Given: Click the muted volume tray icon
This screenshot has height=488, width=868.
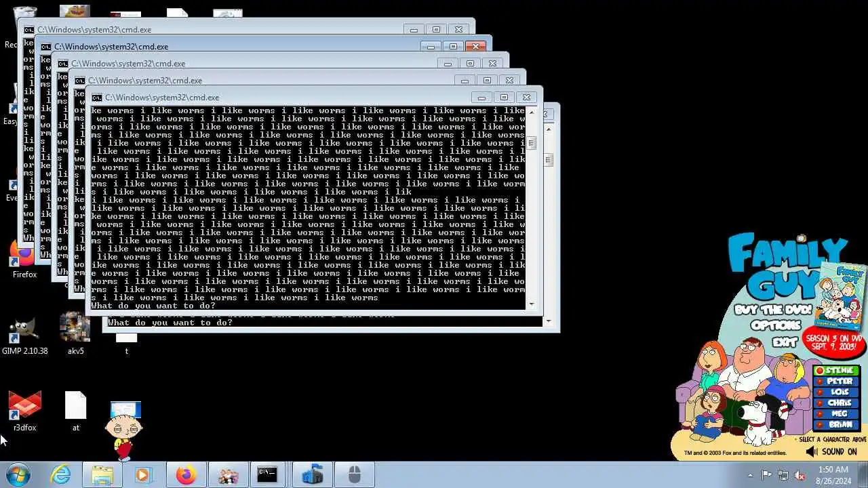Looking at the screenshot, I should [800, 475].
